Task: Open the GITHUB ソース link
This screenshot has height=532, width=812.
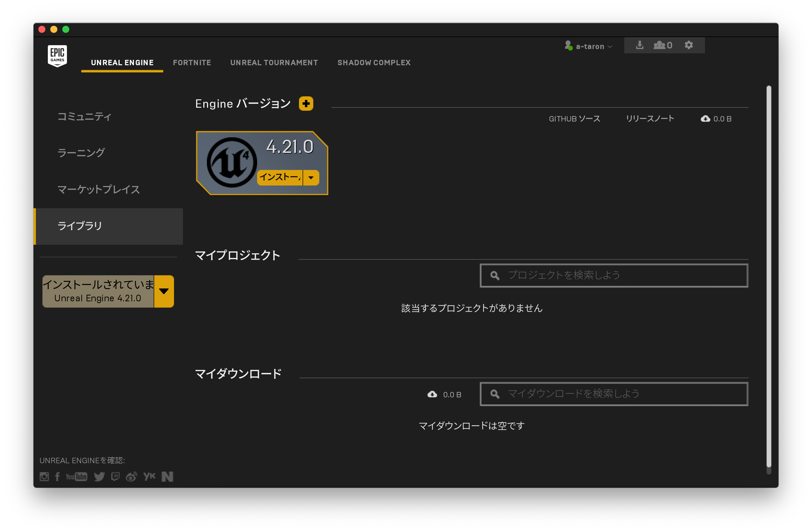Action: 574,119
